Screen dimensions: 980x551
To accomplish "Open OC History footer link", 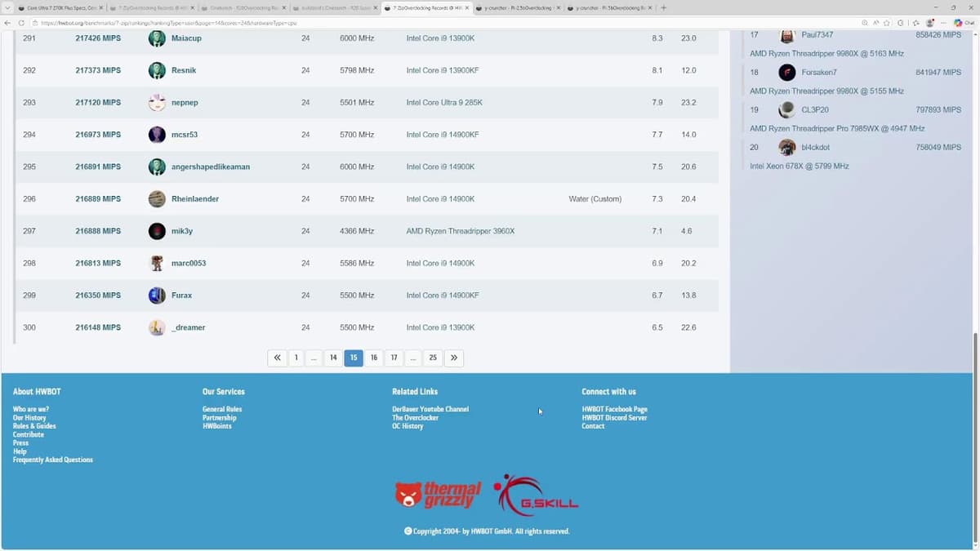I will tap(408, 426).
